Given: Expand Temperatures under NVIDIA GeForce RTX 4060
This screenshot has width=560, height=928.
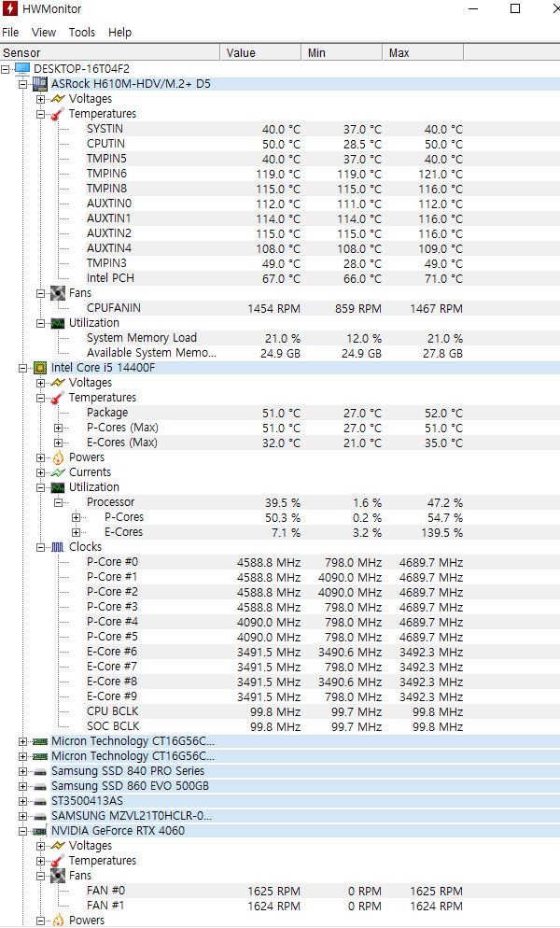Looking at the screenshot, I should 41,861.
